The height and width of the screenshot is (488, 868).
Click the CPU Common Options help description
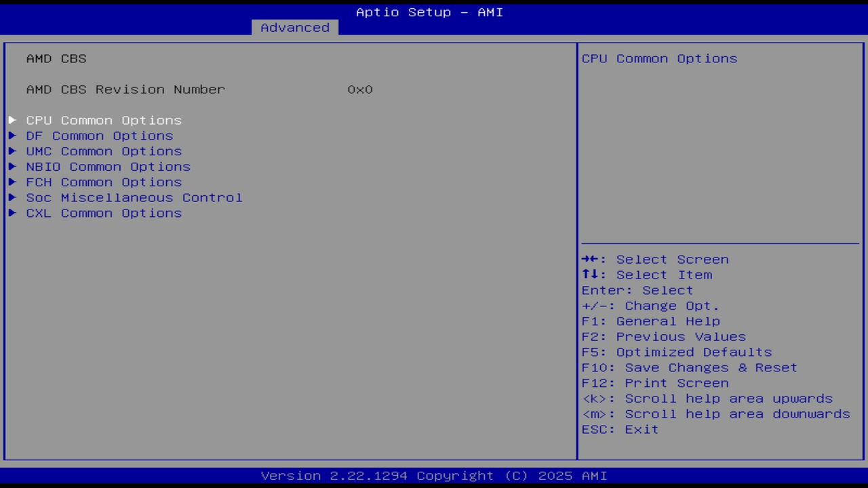click(x=658, y=58)
